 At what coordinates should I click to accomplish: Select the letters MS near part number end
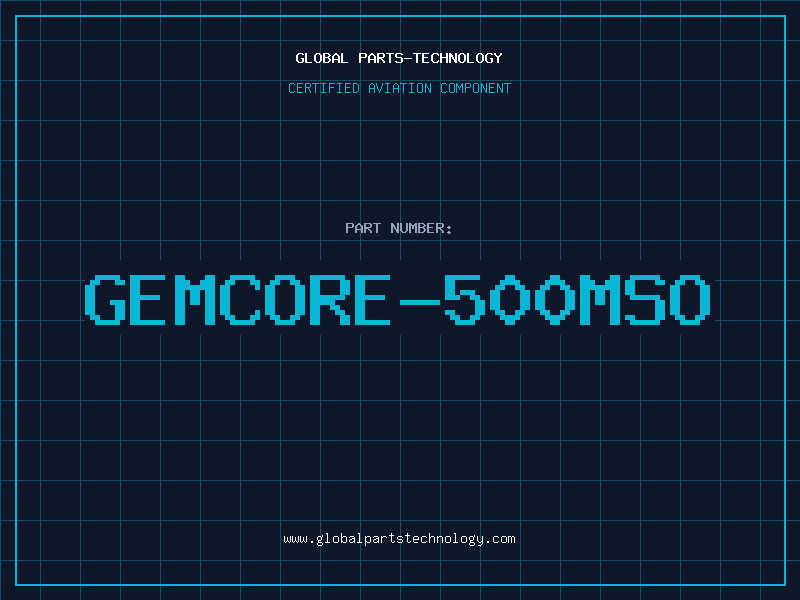pos(623,299)
